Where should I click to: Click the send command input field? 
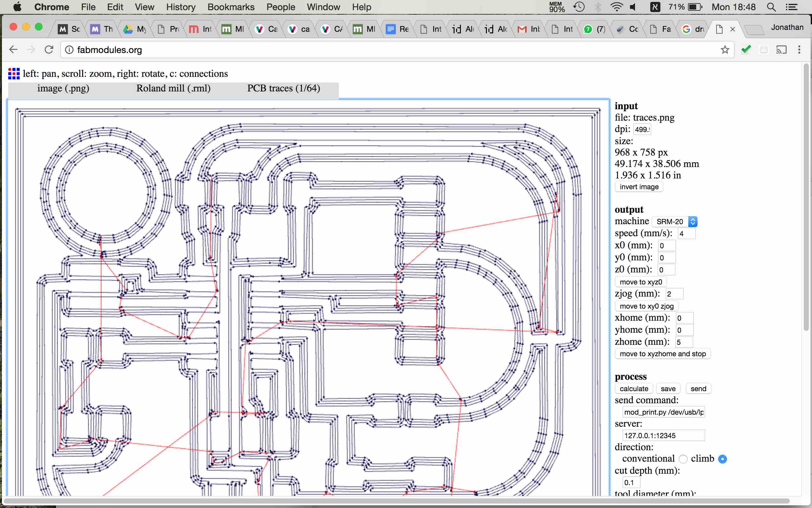pos(664,412)
